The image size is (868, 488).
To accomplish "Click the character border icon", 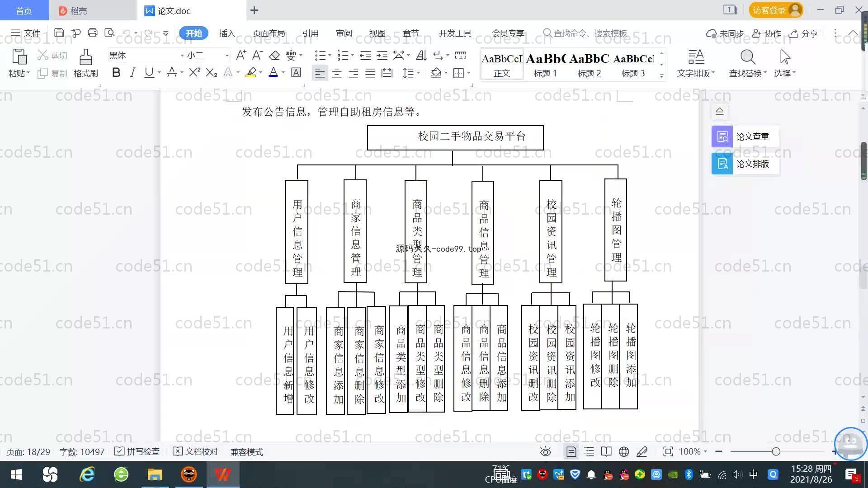I will tap(296, 72).
